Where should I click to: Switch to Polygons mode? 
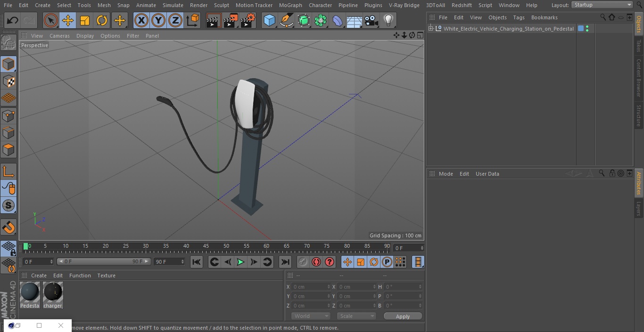(x=8, y=150)
